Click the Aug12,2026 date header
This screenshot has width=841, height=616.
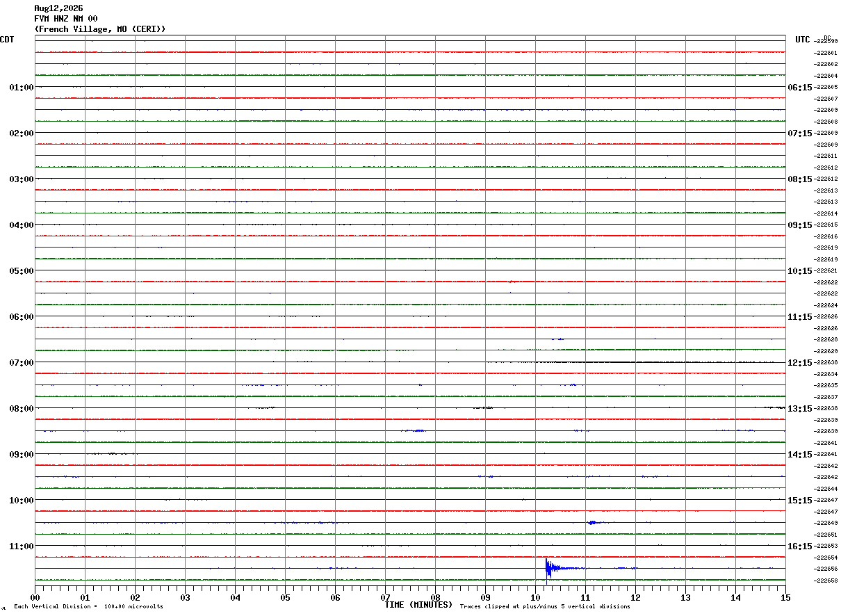pyautogui.click(x=58, y=8)
